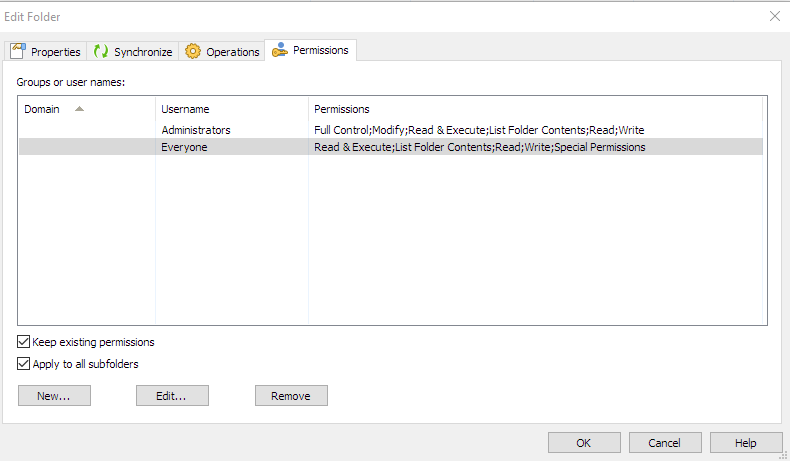Select the Administrators row
This screenshot has height=461, width=790.
point(196,130)
